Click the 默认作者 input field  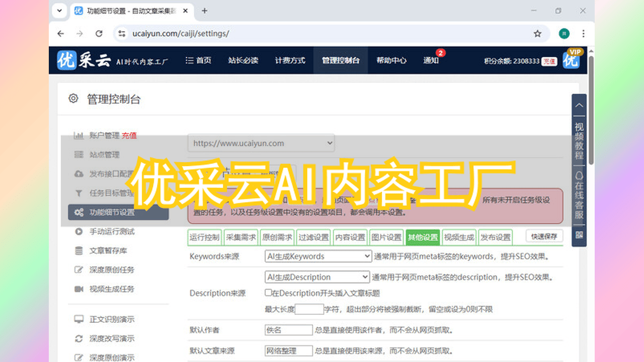pyautogui.click(x=289, y=330)
